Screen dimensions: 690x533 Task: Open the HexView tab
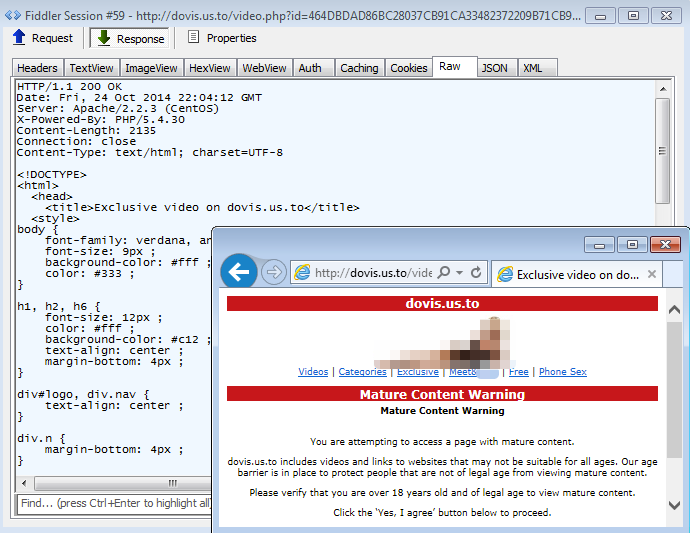tap(210, 68)
